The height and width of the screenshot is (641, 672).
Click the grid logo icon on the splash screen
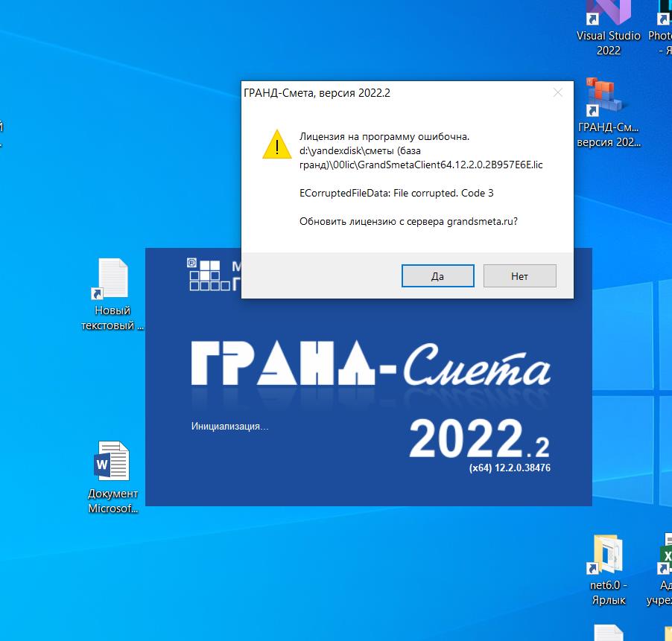click(209, 275)
